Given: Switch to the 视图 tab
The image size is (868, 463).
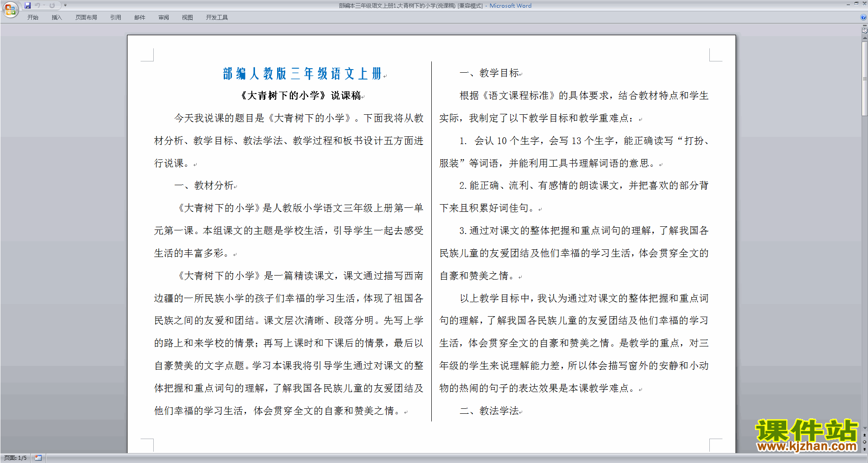Looking at the screenshot, I should tap(188, 18).
